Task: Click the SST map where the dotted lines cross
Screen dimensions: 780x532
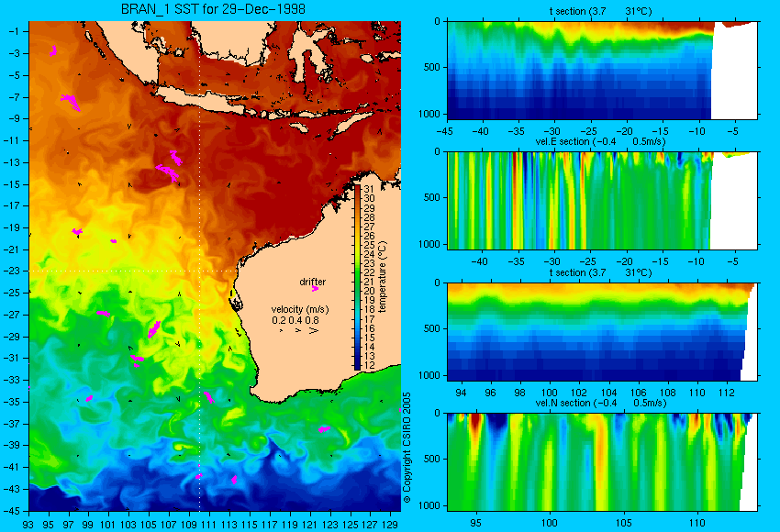Action: coord(199,271)
